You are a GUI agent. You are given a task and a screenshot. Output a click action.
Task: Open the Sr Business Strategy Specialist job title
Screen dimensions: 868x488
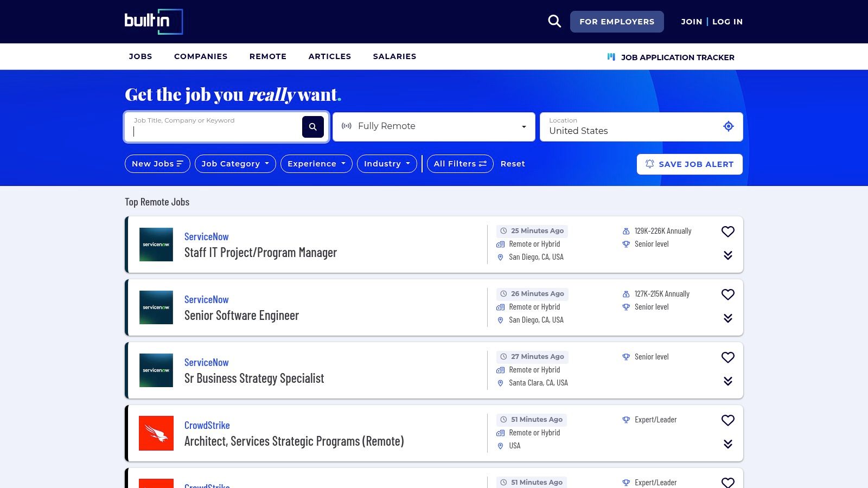pyautogui.click(x=254, y=378)
